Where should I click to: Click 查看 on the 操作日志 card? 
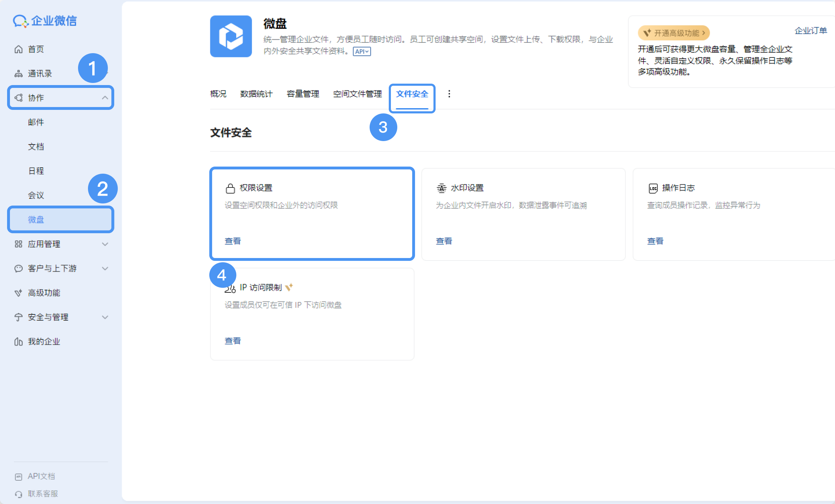[x=655, y=241]
